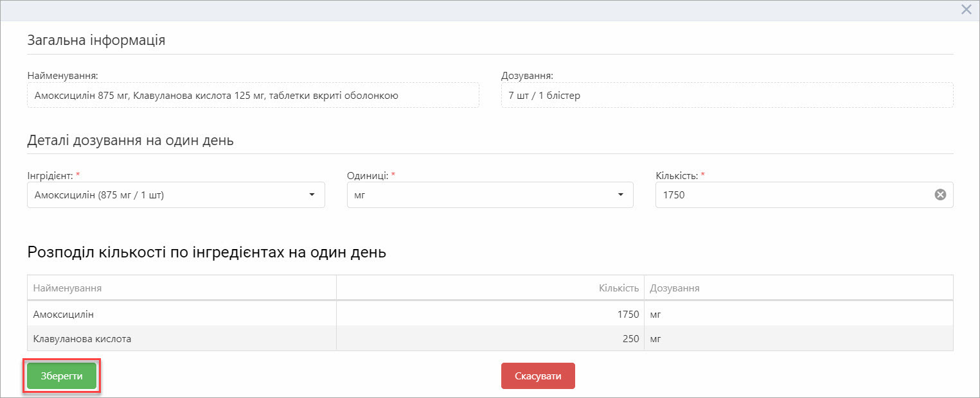Click the Дозування table column header
Screen dimensions: 980x398
pyautogui.click(x=675, y=288)
